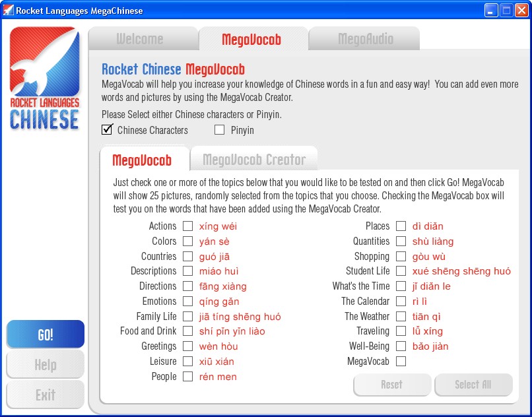This screenshot has height=417, width=532.
Task: Tick The Weather checkbox
Action: point(401,316)
